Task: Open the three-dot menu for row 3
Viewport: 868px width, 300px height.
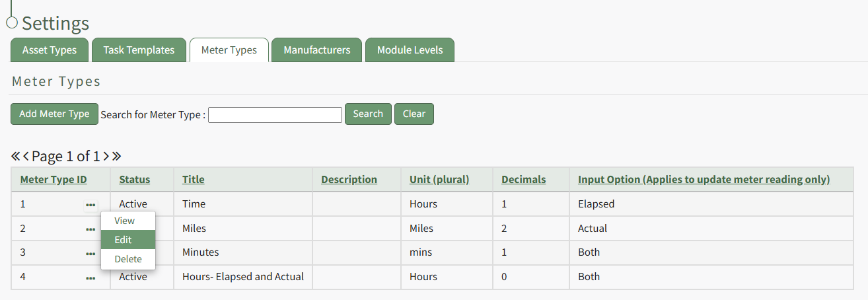Action: click(x=90, y=253)
